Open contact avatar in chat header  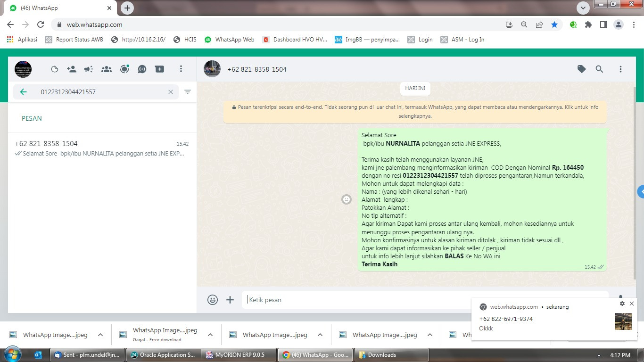[x=212, y=69]
